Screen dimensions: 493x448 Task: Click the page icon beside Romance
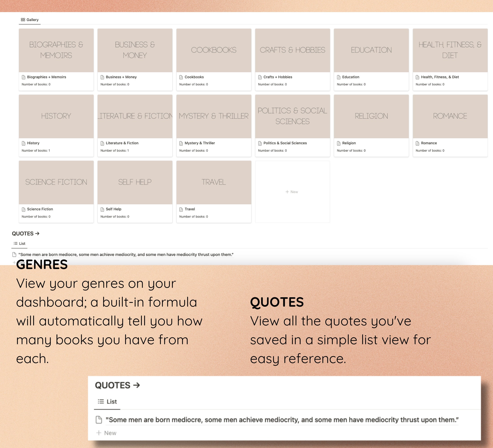click(418, 143)
